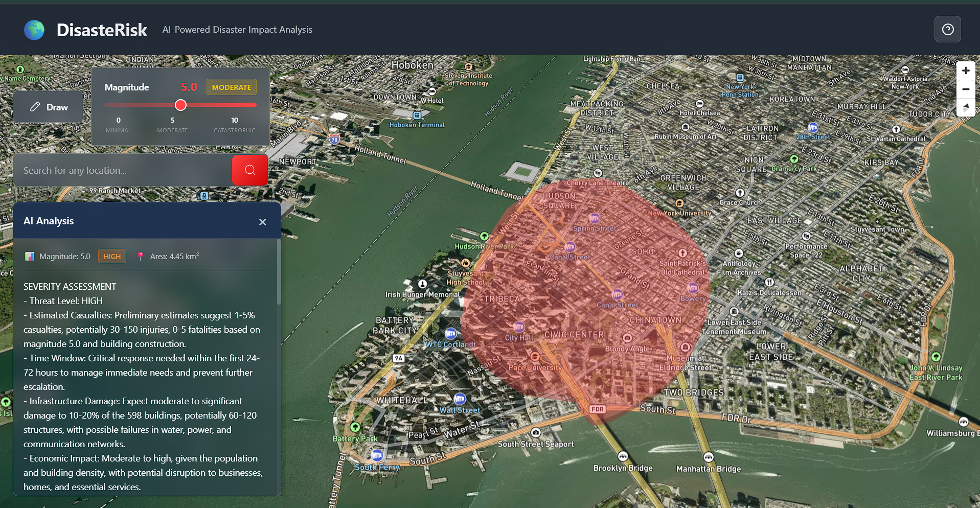Open the help question-mark button
This screenshot has width=980, height=508.
pyautogui.click(x=947, y=30)
